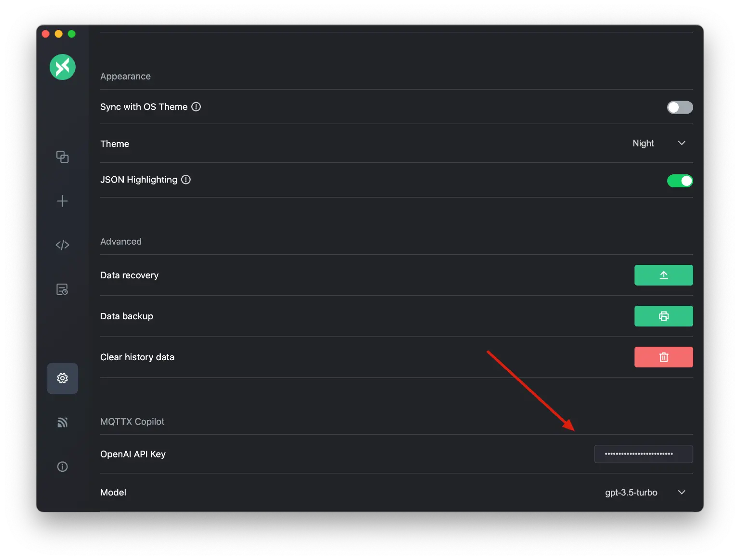Click the plus icon for new connection
This screenshot has height=560, width=740.
click(x=63, y=201)
